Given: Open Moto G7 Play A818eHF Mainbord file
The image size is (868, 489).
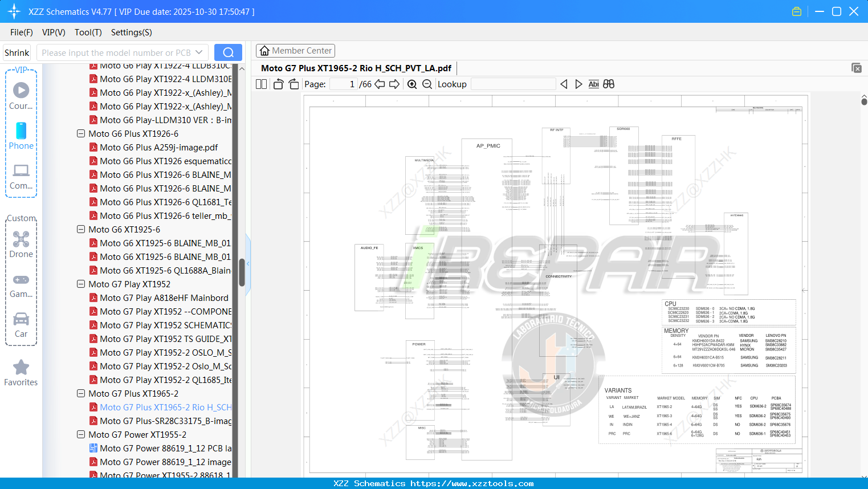Looking at the screenshot, I should 164,298.
